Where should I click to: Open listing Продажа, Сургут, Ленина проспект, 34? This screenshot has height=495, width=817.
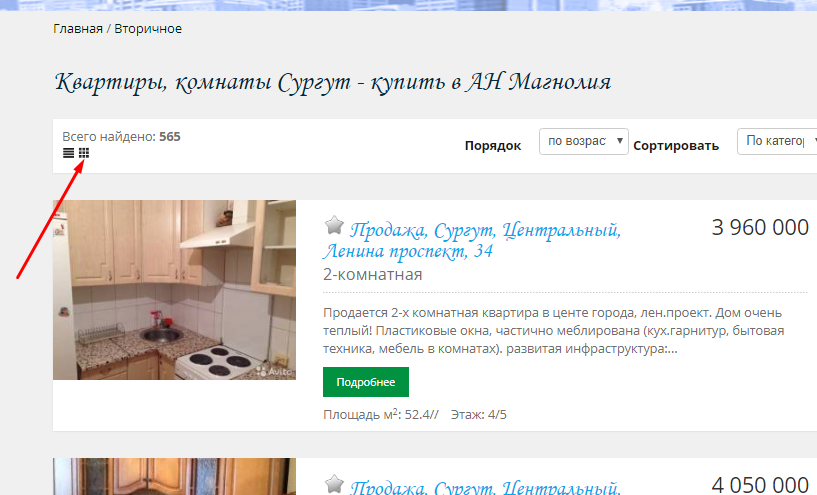[x=472, y=240]
